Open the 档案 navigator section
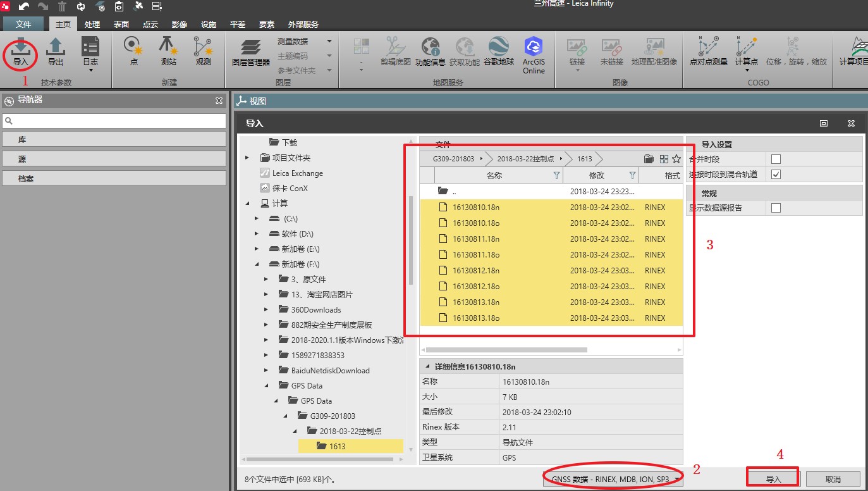The height and width of the screenshot is (491, 868). [x=114, y=178]
